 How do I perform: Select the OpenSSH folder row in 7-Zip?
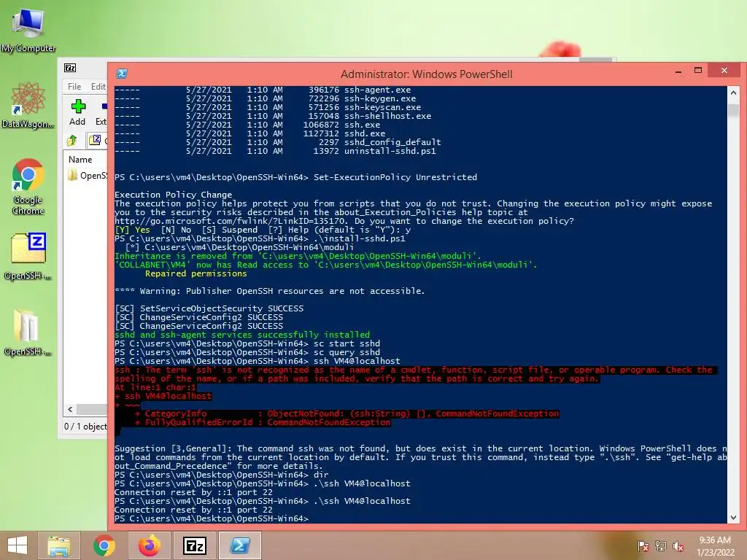click(x=88, y=176)
